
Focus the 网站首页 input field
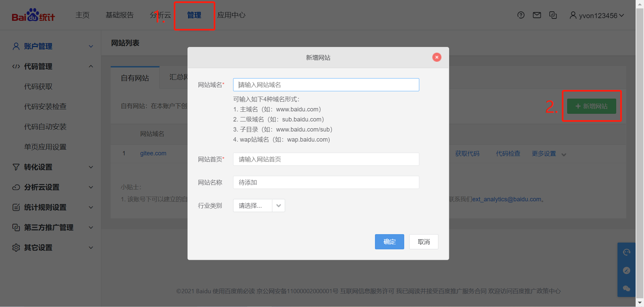pos(326,159)
